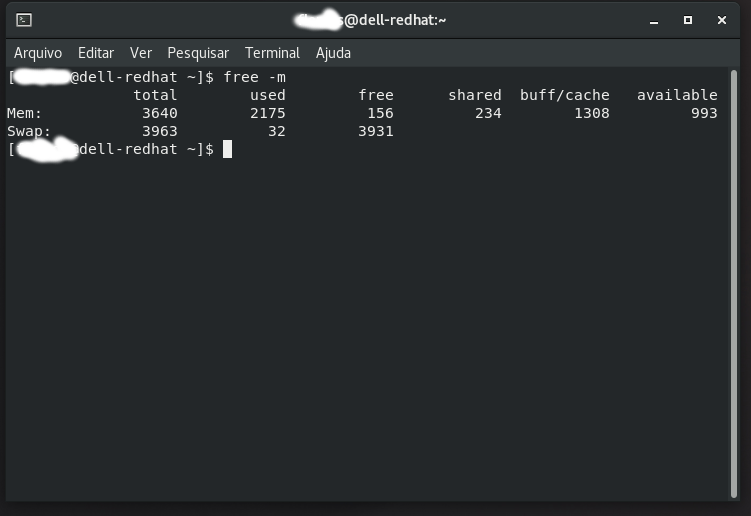The width and height of the screenshot is (751, 516).
Task: Click the window title dell-redhat text
Action: point(395,20)
